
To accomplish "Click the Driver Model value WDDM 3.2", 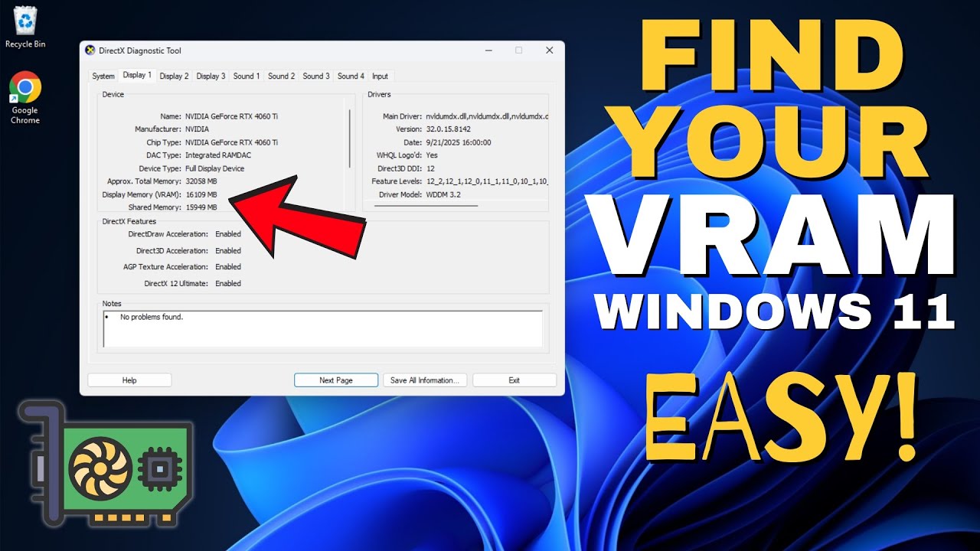I will [443, 194].
